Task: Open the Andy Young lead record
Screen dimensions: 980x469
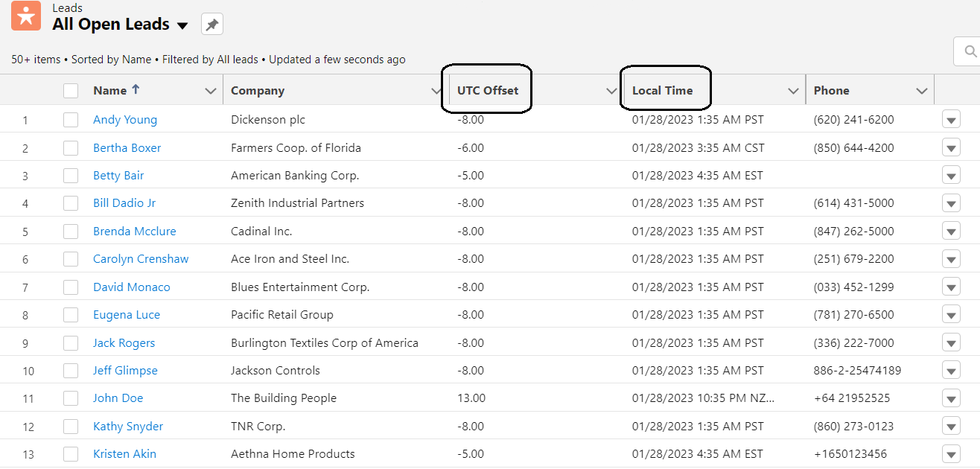Action: [125, 119]
